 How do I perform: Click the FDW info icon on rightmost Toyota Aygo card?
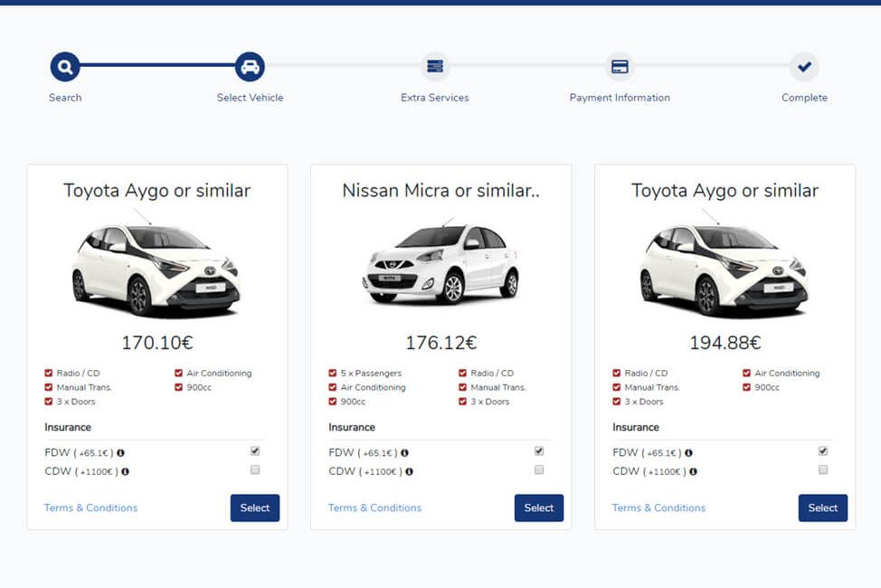point(689,452)
